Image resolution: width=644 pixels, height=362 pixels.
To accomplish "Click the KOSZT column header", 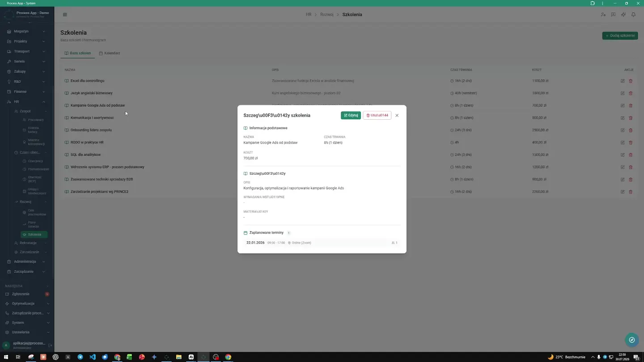I will coord(537,70).
